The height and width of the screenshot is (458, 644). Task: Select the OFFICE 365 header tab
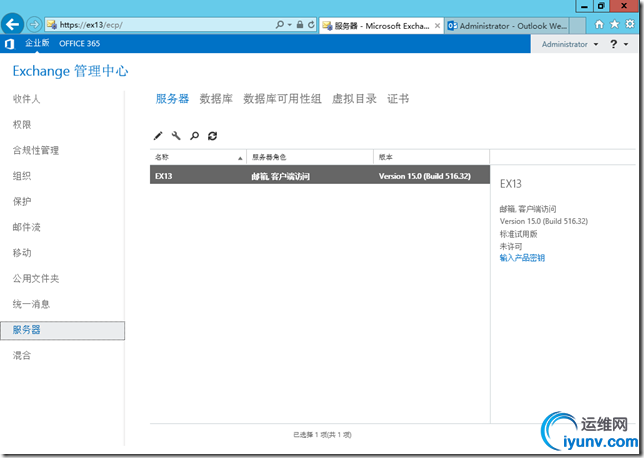80,44
